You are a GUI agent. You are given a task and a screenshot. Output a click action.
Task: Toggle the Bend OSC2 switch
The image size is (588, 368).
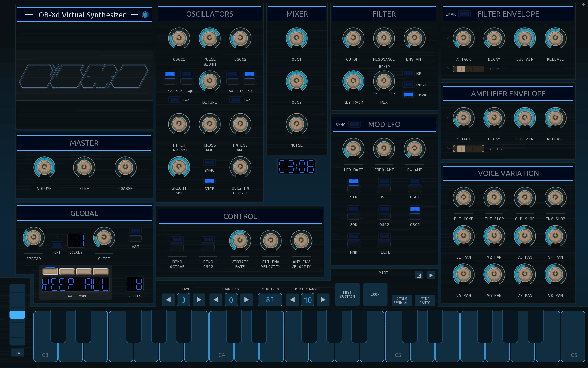[208, 243]
